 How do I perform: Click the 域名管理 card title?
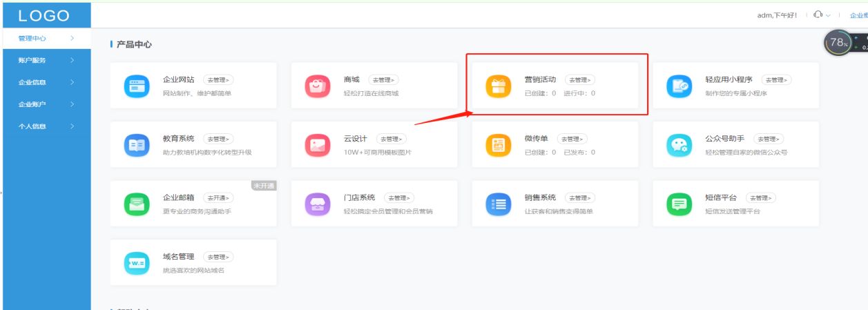coord(178,258)
